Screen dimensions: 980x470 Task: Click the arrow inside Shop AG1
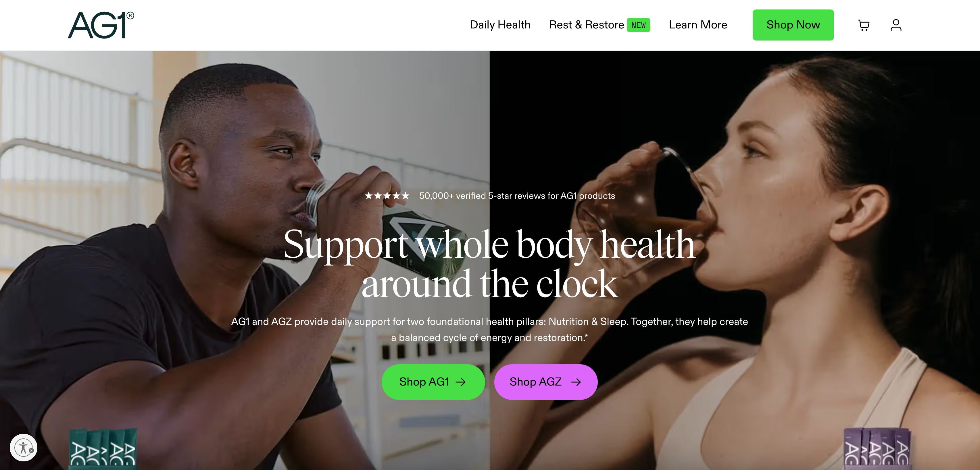coord(461,382)
